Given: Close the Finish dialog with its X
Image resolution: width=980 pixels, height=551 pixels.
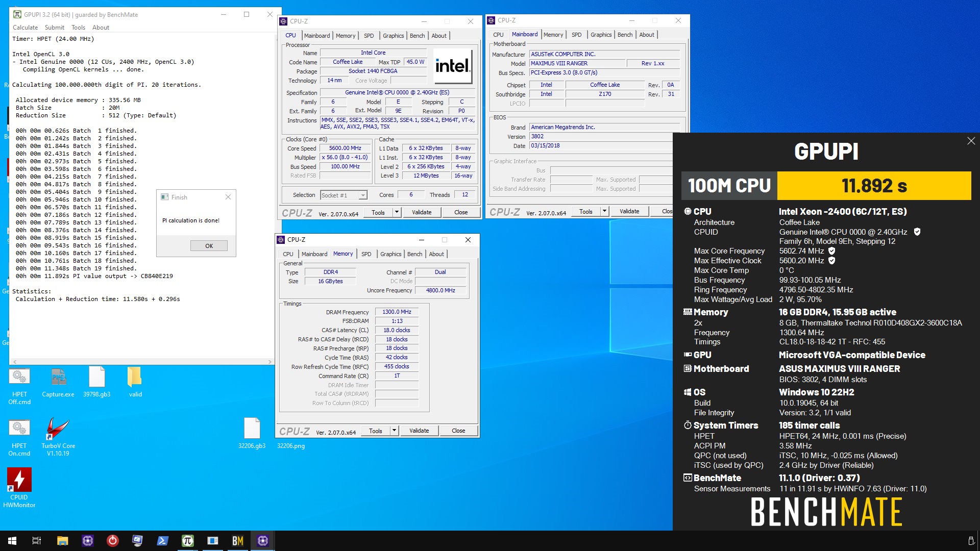Looking at the screenshot, I should [228, 197].
